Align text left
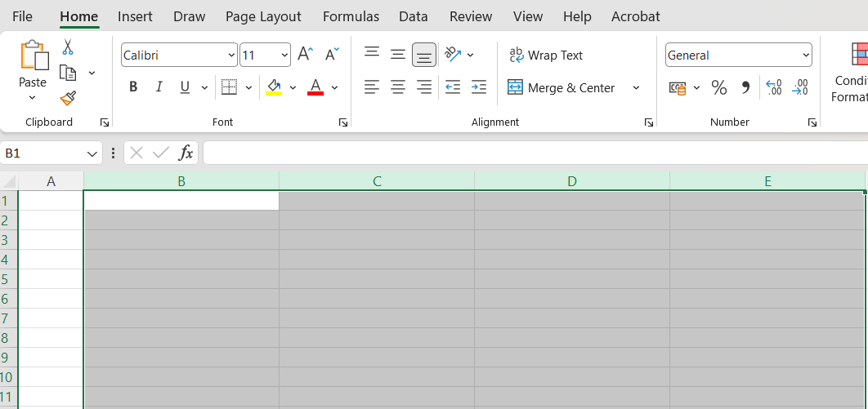Viewport: 868px width, 409px height. (372, 87)
